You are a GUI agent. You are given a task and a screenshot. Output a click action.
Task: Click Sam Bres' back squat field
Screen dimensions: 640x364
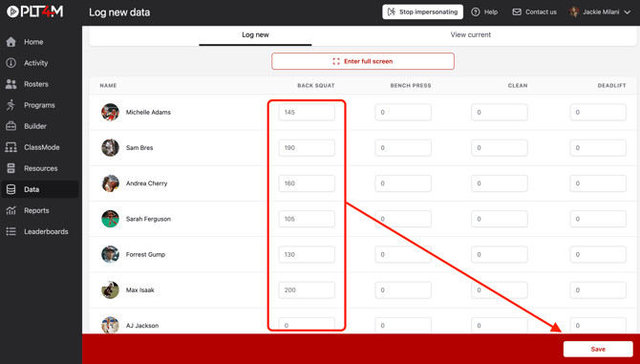(x=307, y=148)
